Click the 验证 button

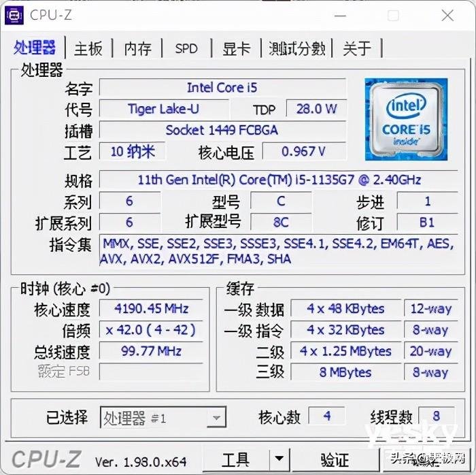(x=335, y=459)
